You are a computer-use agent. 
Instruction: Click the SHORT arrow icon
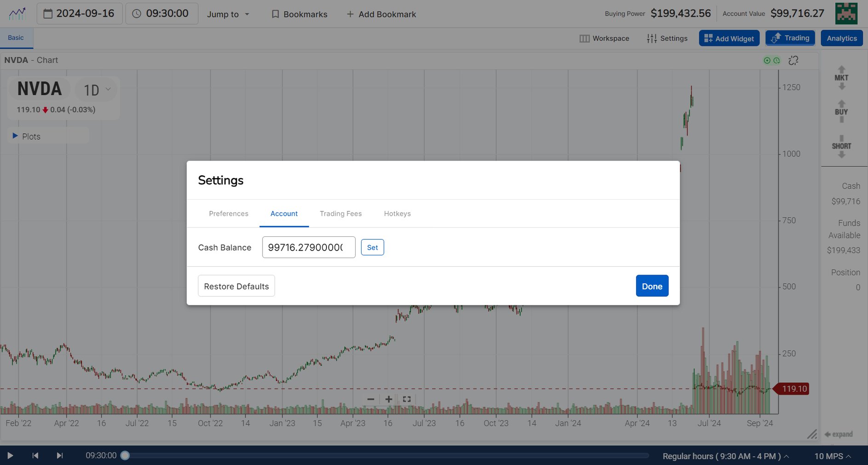(841, 146)
